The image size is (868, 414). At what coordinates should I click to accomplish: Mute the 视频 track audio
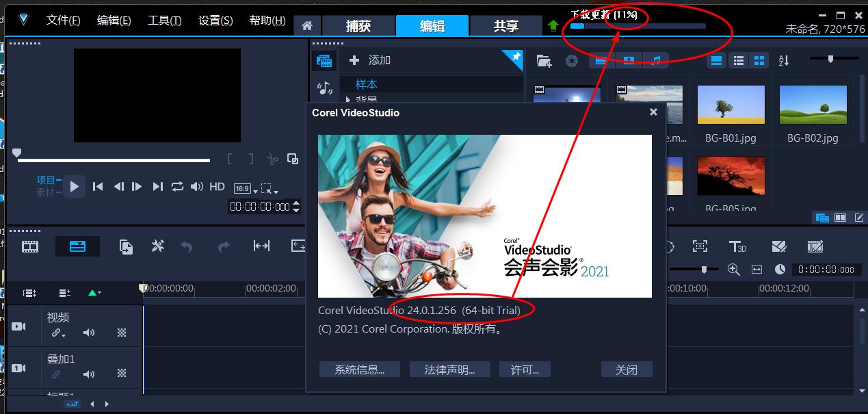click(89, 333)
